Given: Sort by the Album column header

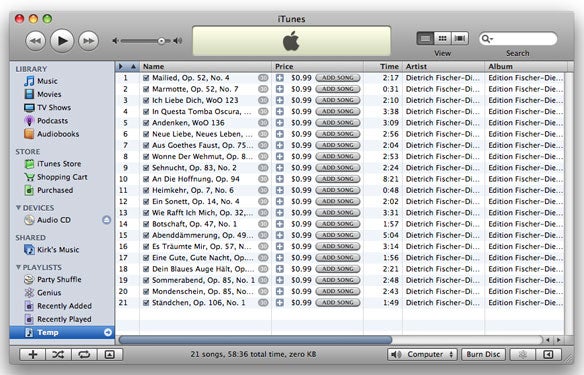Looking at the screenshot, I should click(526, 67).
